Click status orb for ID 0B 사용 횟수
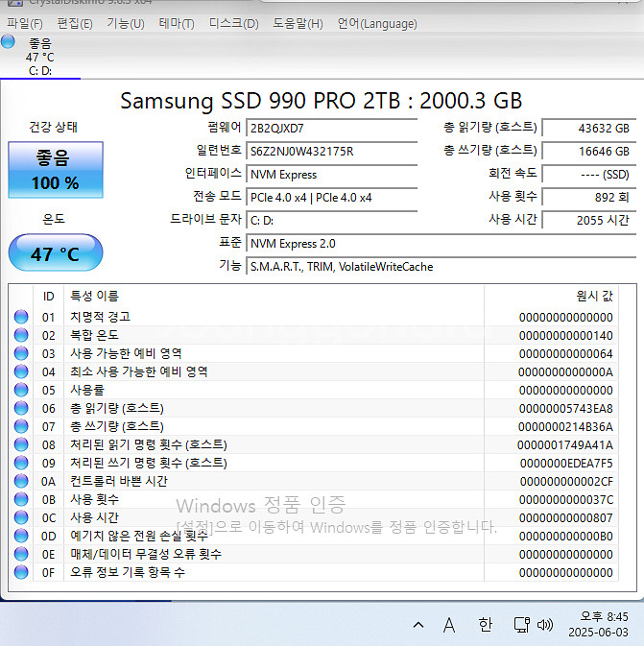644x646 pixels. [21, 499]
